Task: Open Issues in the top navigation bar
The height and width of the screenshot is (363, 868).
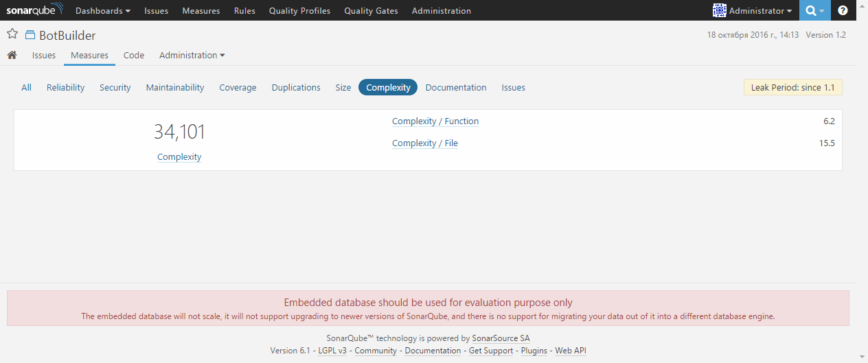Action: tap(156, 11)
